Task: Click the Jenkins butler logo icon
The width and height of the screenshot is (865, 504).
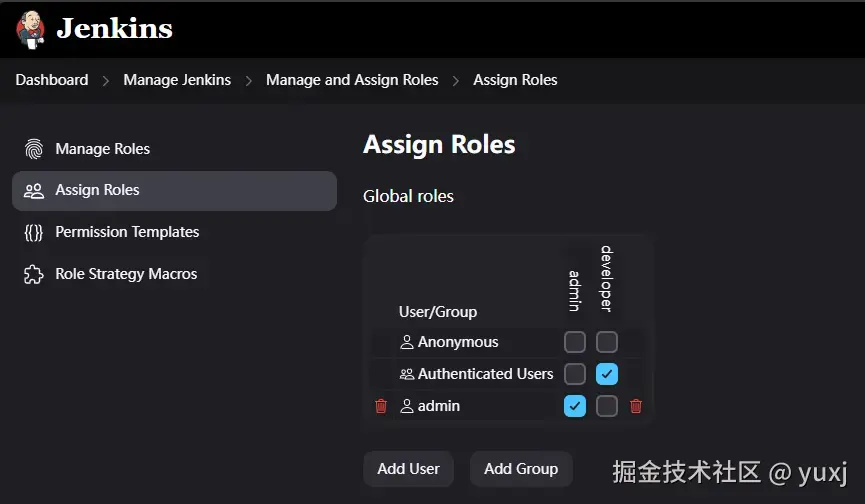Action: click(31, 28)
